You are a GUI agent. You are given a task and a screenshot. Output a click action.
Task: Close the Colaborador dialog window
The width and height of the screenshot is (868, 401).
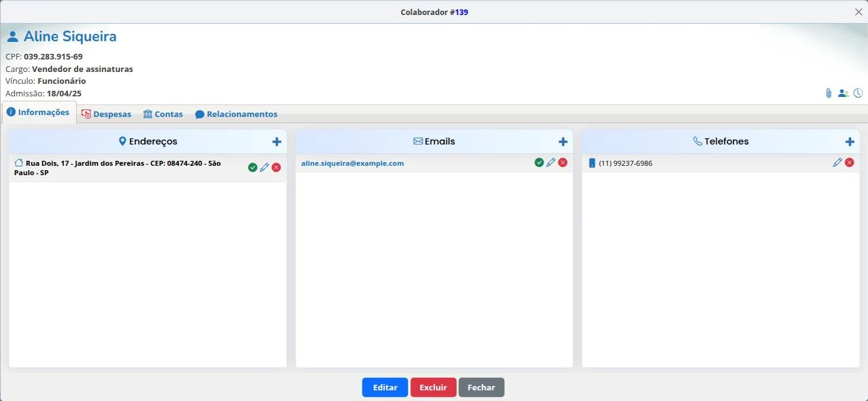pyautogui.click(x=858, y=12)
